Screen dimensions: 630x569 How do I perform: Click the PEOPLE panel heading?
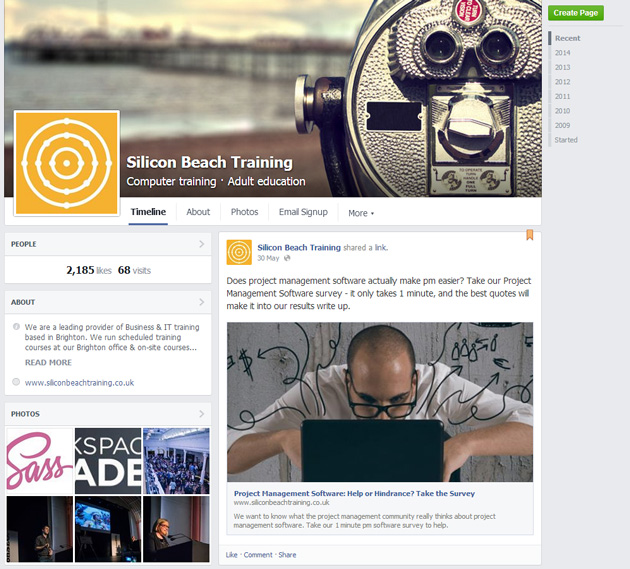(24, 244)
